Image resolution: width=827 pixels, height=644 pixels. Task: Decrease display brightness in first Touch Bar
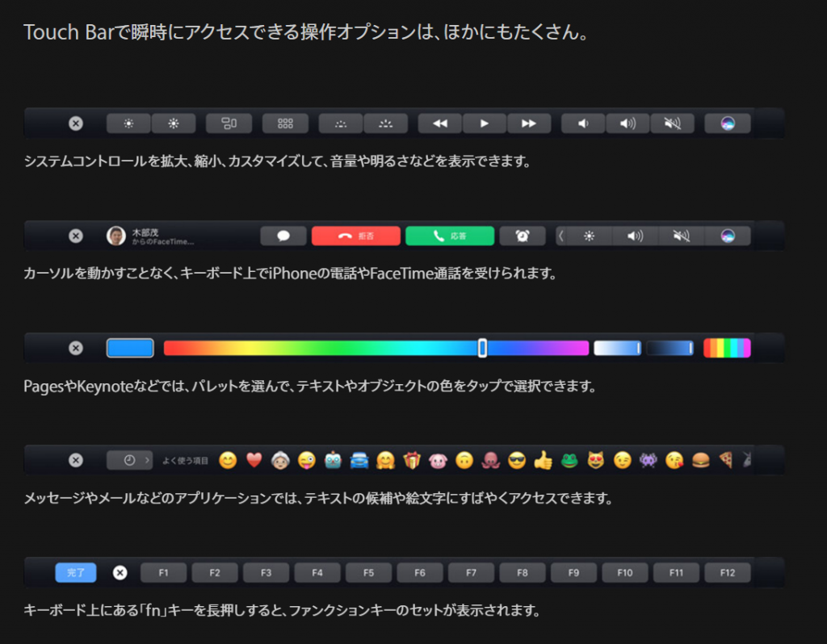pos(128,123)
